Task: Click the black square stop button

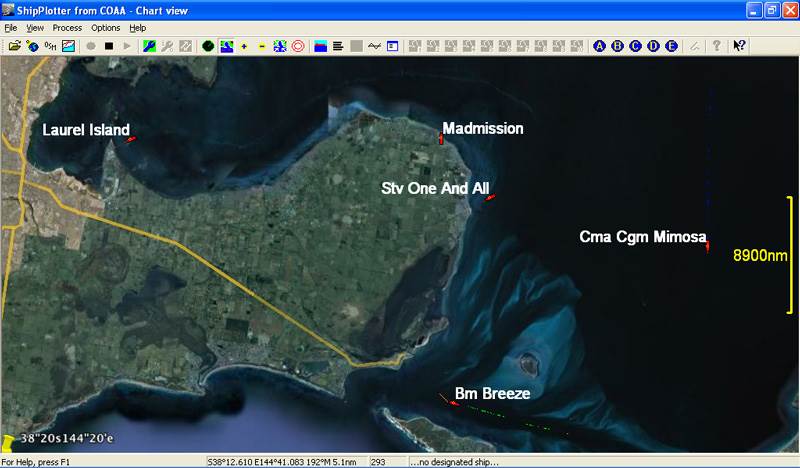Action: click(108, 46)
